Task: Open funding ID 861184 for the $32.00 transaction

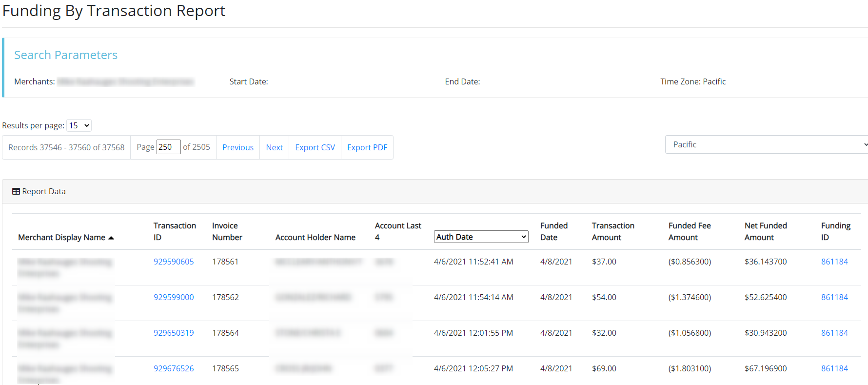Action: [x=834, y=333]
